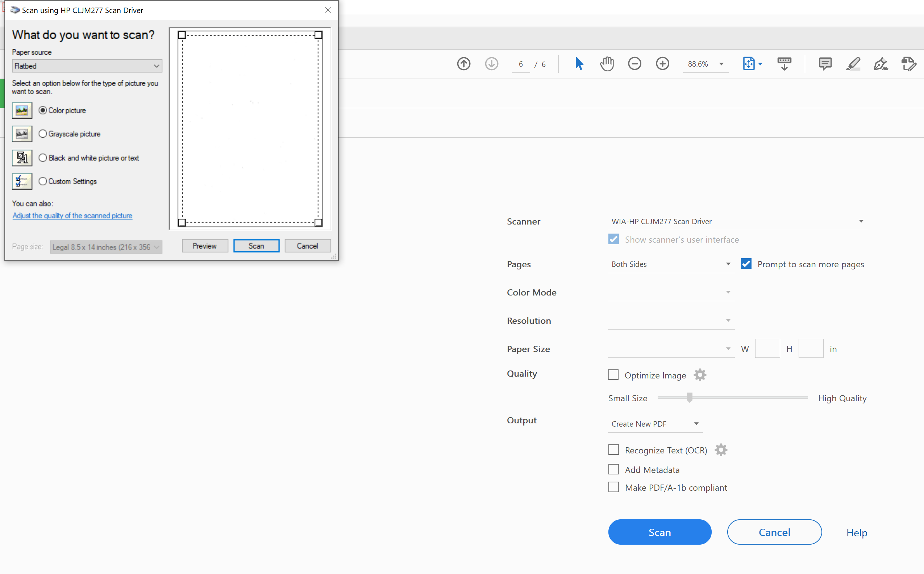
Task: Select the Highlight tool
Action: point(853,64)
